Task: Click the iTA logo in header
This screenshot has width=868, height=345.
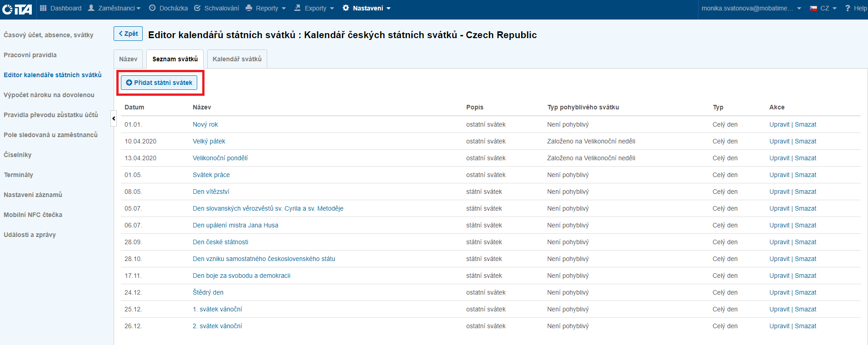Action: pos(17,9)
